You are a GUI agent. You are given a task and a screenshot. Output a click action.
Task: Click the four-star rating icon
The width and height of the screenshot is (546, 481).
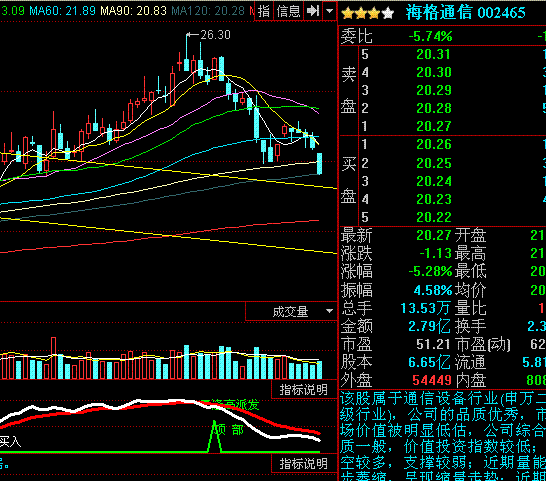click(x=368, y=13)
